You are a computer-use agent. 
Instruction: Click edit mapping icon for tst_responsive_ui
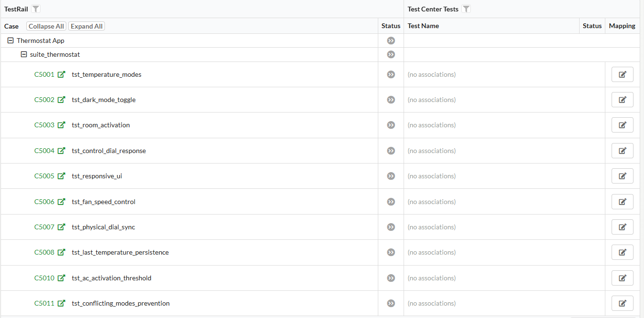(x=622, y=176)
